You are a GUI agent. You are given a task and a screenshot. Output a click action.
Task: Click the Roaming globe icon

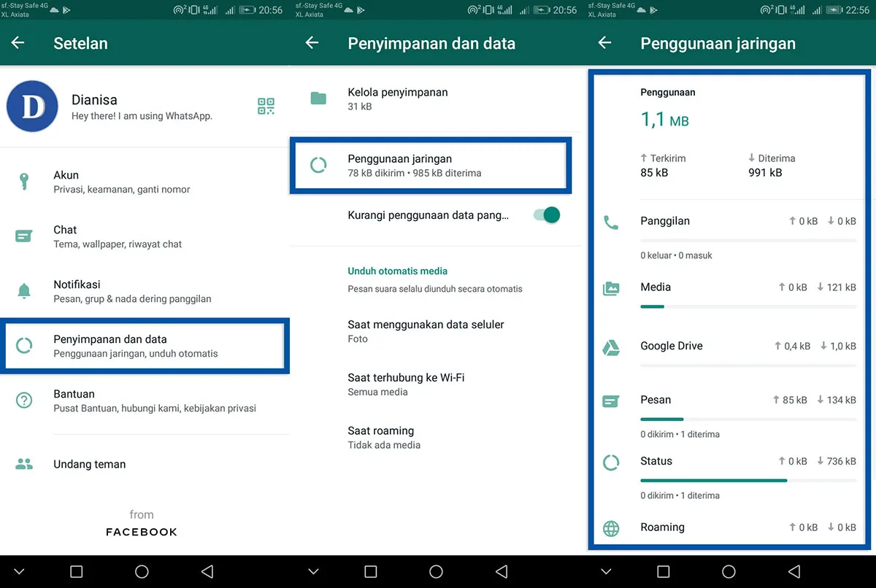point(611,527)
